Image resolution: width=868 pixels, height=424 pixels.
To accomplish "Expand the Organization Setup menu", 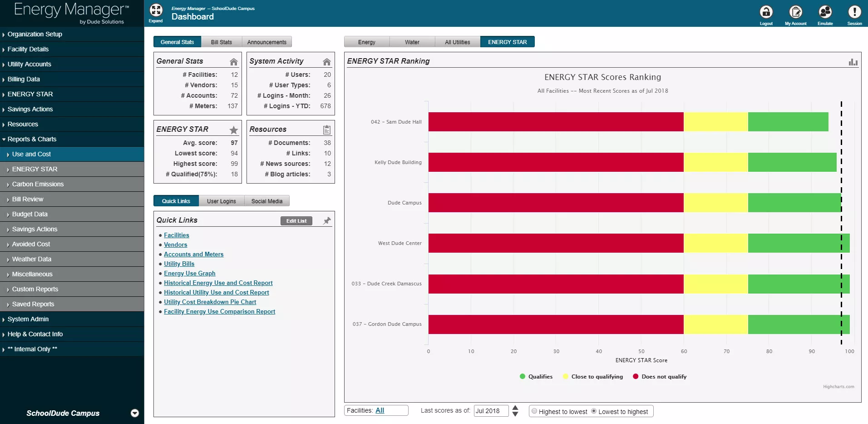I will click(35, 34).
